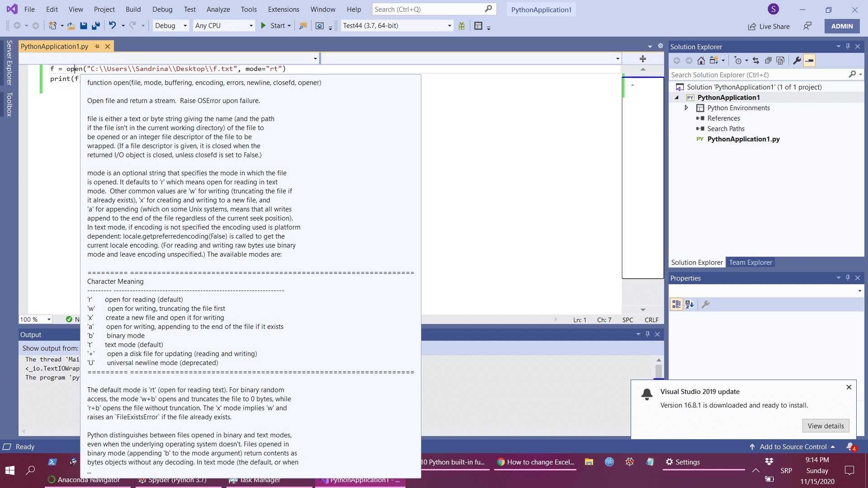
Task: Open the Debug configuration dropdown
Action: [170, 26]
